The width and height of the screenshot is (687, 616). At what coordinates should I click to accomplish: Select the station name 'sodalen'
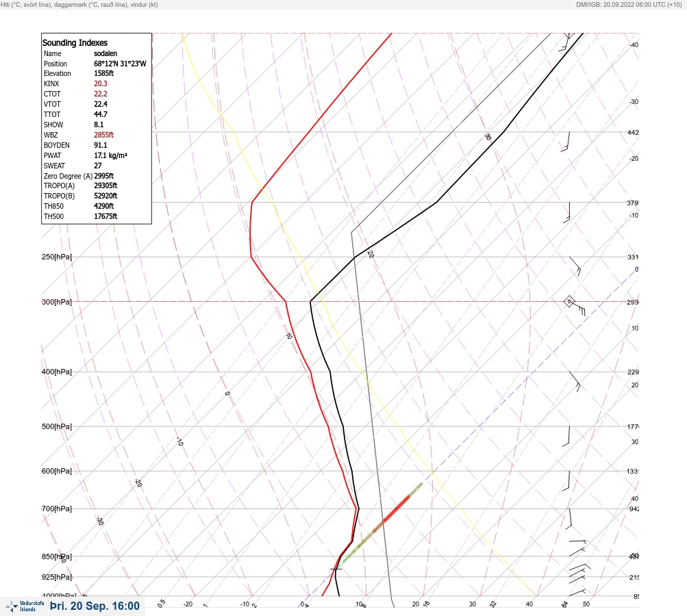[x=105, y=53]
